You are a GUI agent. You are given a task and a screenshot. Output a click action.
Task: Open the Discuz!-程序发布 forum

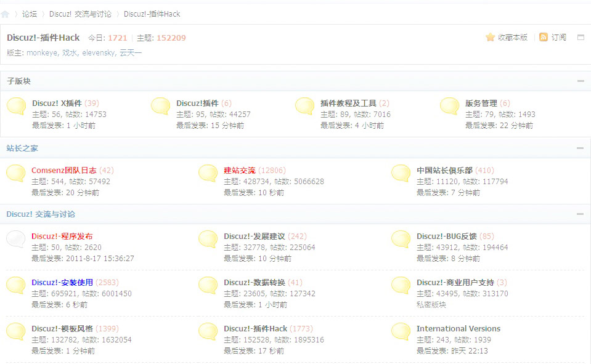click(x=62, y=237)
